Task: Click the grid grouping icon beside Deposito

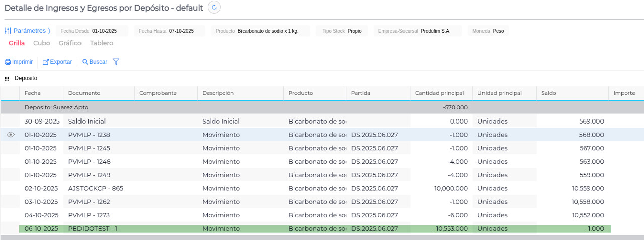Action: 7,79
